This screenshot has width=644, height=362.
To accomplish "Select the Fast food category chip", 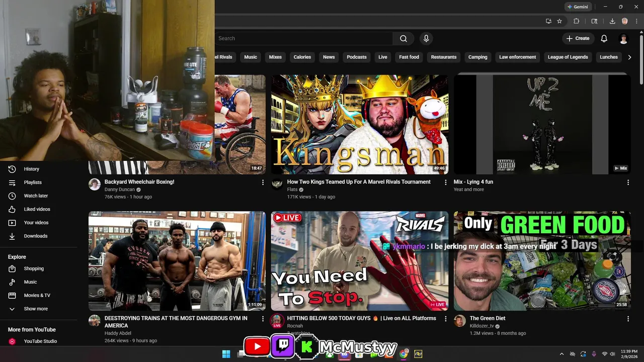I will [x=409, y=57].
